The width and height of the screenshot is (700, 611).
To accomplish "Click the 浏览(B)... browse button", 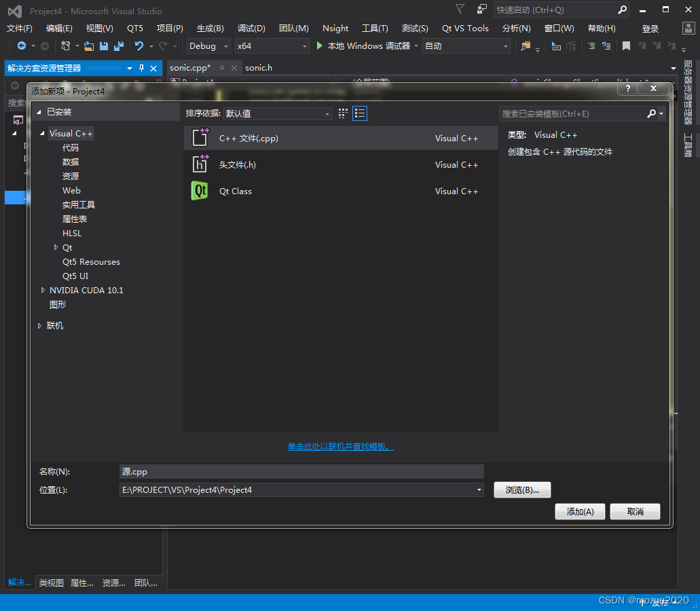I will (x=522, y=489).
